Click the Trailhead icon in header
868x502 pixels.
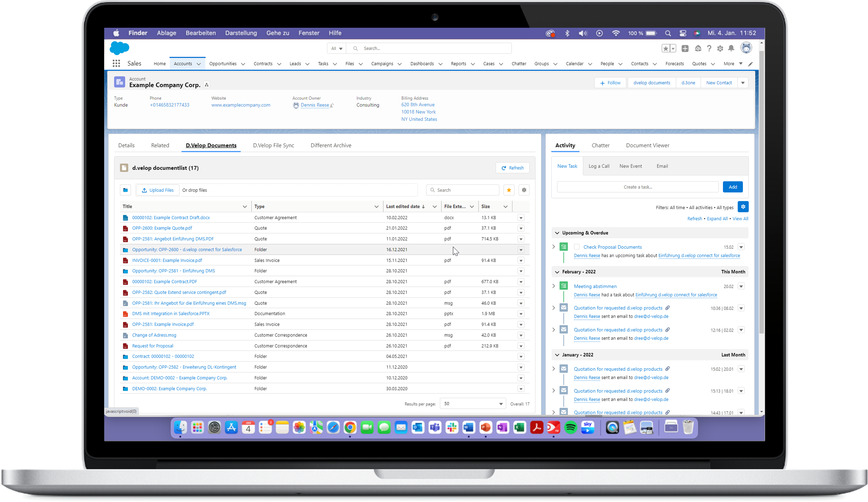tap(698, 48)
